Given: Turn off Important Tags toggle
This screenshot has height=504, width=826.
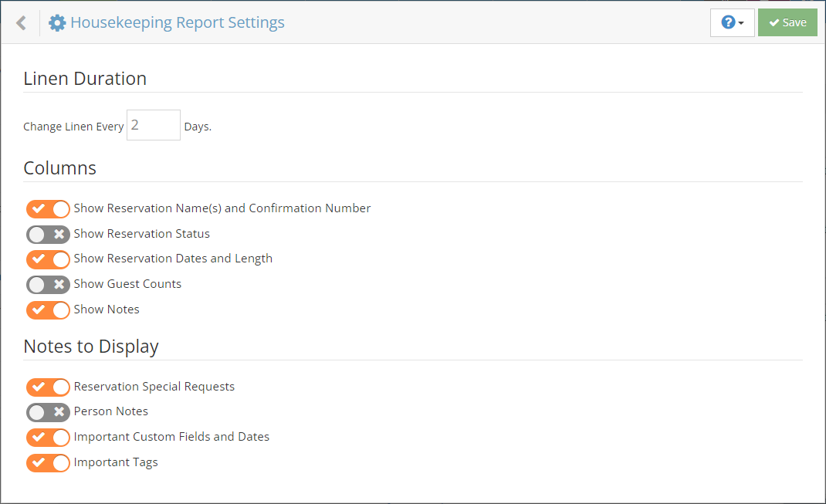Looking at the screenshot, I should (x=48, y=463).
